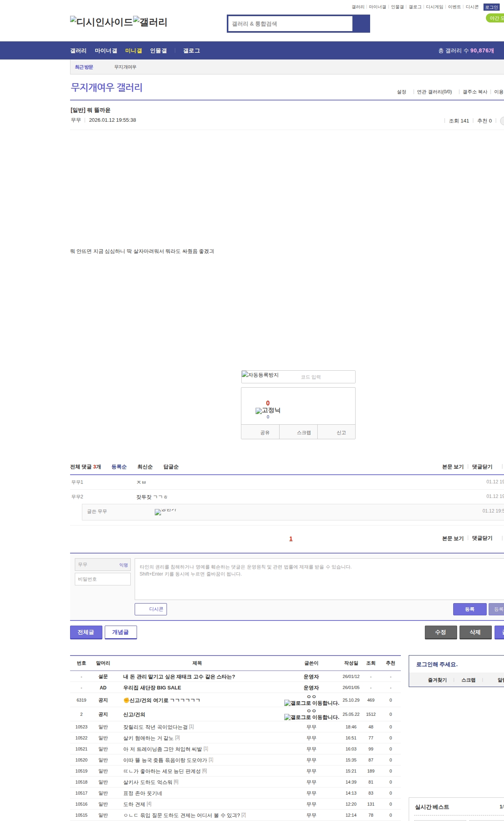This screenshot has width=504, height=821.
Task: Switch to the 개념글 tab
Action: point(120,632)
